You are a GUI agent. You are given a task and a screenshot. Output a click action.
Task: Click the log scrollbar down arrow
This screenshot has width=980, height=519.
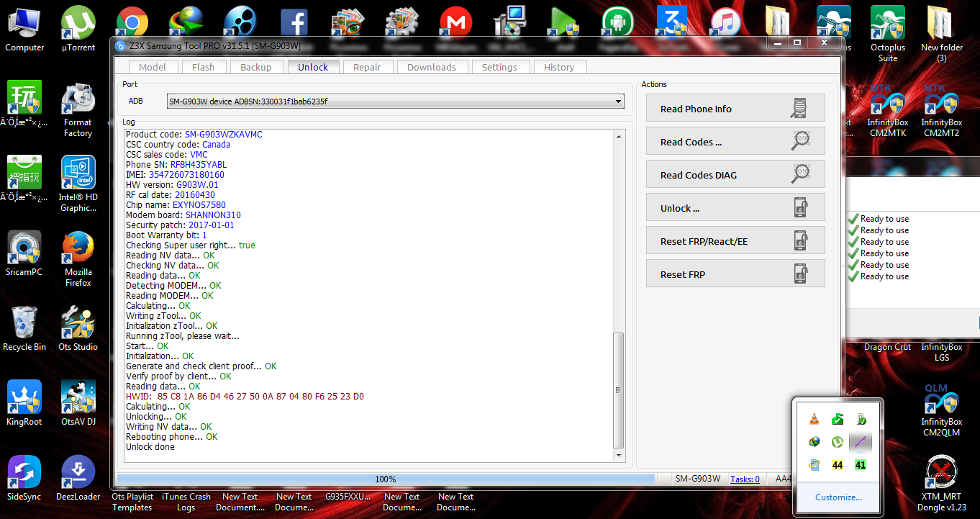[x=619, y=456]
